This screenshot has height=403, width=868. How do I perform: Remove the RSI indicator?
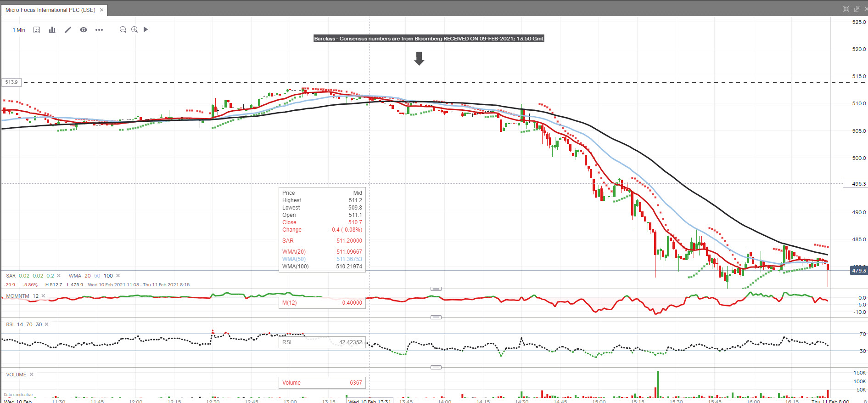(47, 324)
